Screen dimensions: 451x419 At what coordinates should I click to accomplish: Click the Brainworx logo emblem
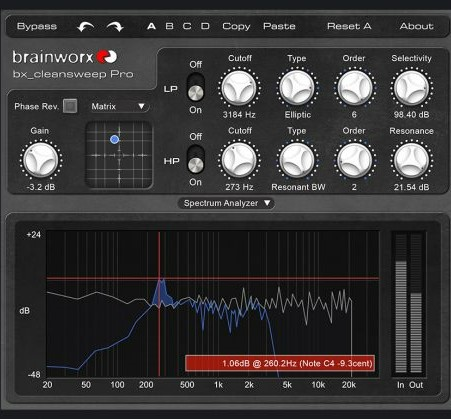click(x=107, y=57)
